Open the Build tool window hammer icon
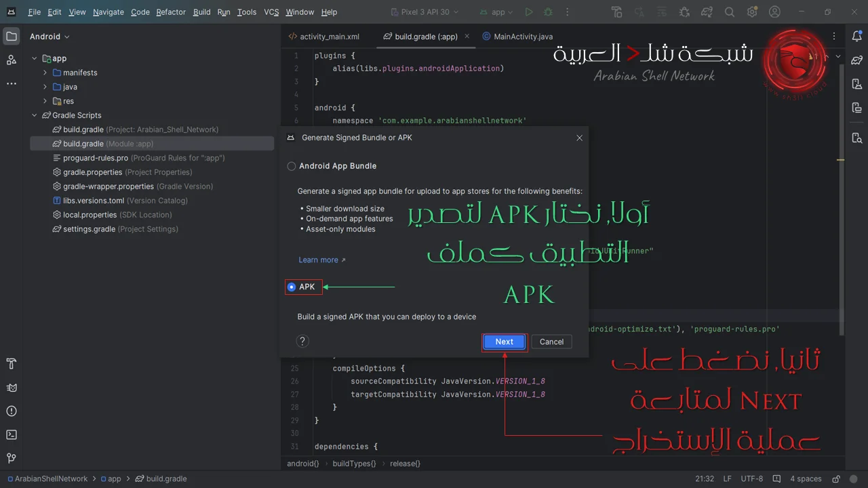The image size is (868, 488). coord(12,365)
